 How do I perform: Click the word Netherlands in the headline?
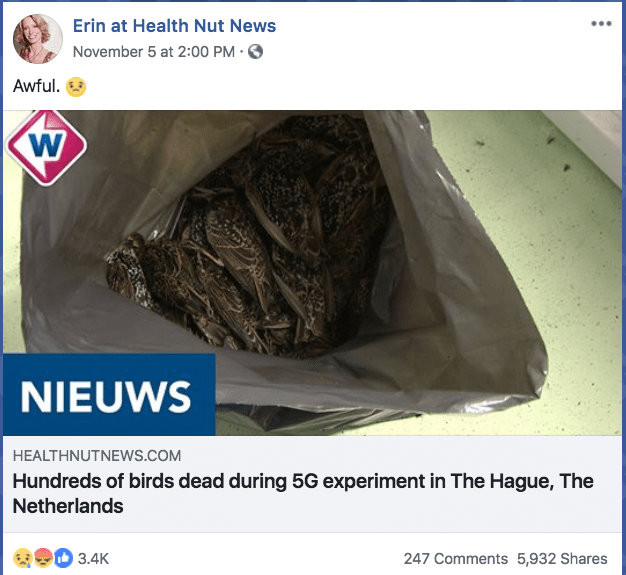tap(68, 506)
